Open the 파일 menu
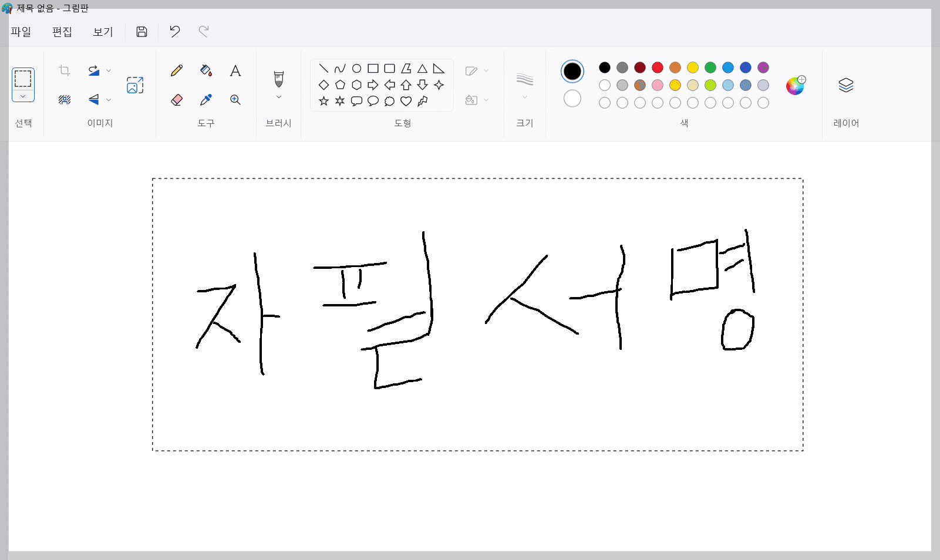The width and height of the screenshot is (940, 560). coord(21,32)
